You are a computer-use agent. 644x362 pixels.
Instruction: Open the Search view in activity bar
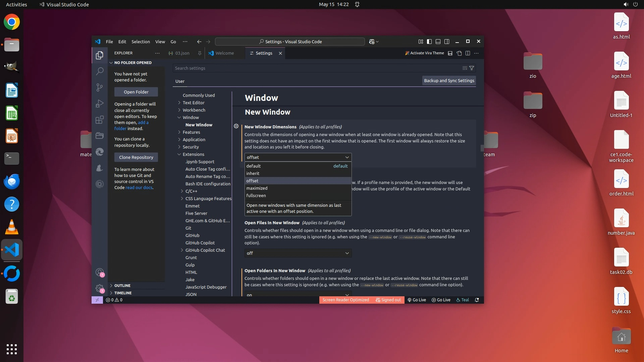click(x=100, y=71)
